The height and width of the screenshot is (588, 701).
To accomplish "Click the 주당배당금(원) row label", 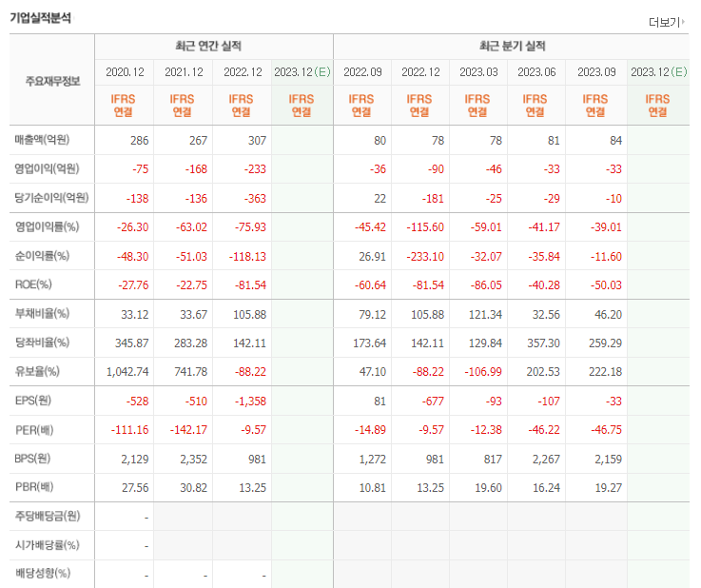I will (x=48, y=516).
